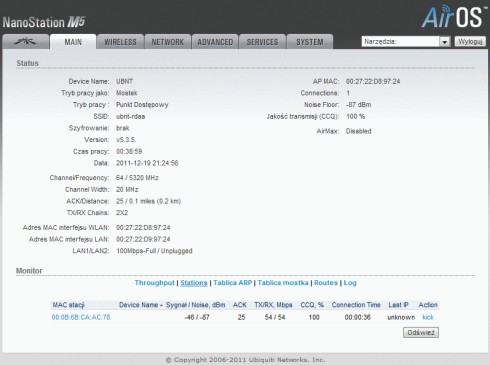The image size is (490, 365).
Task: Click the Noise Floor value -87 dBm
Action: click(x=358, y=105)
